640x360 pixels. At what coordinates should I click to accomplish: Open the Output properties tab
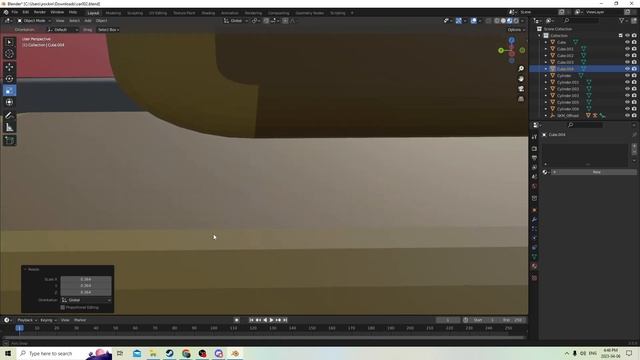(534, 158)
